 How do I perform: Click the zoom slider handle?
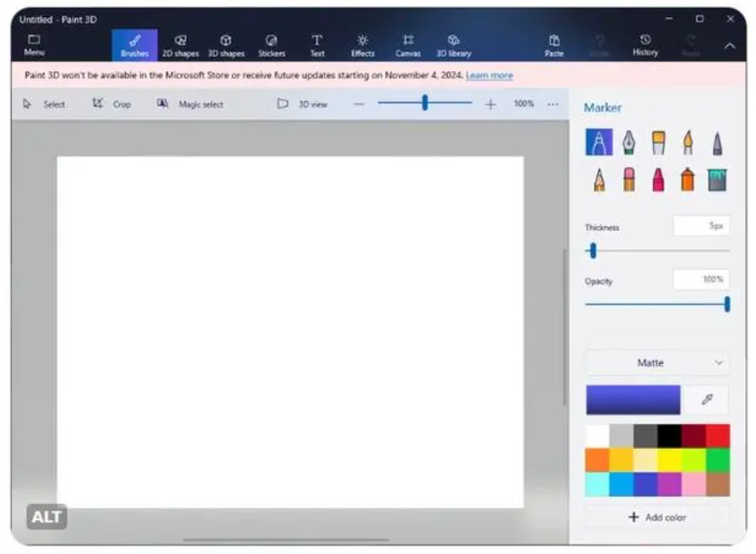tap(425, 103)
